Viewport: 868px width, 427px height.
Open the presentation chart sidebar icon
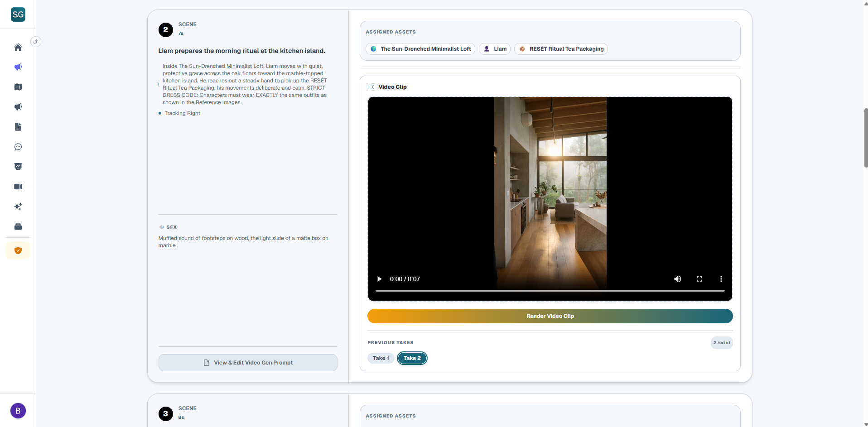18,167
